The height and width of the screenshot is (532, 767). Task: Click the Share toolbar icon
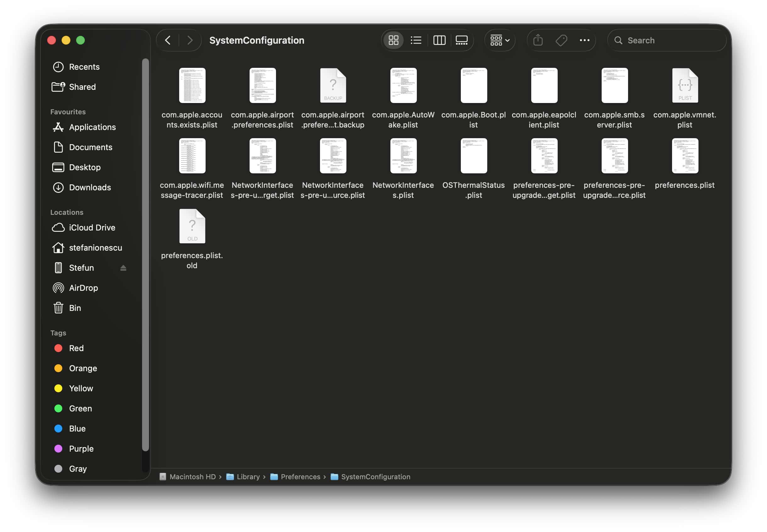(x=538, y=40)
